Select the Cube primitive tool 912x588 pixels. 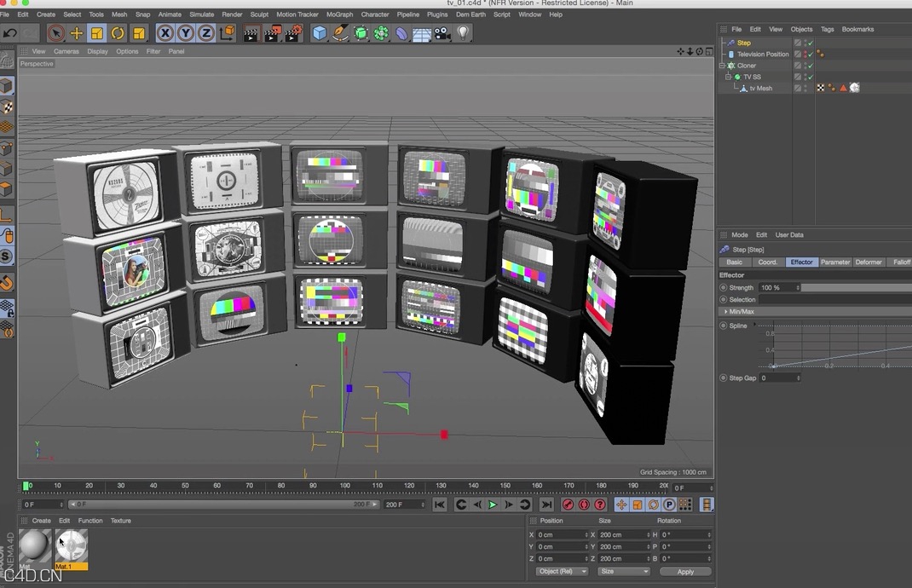[x=318, y=33]
